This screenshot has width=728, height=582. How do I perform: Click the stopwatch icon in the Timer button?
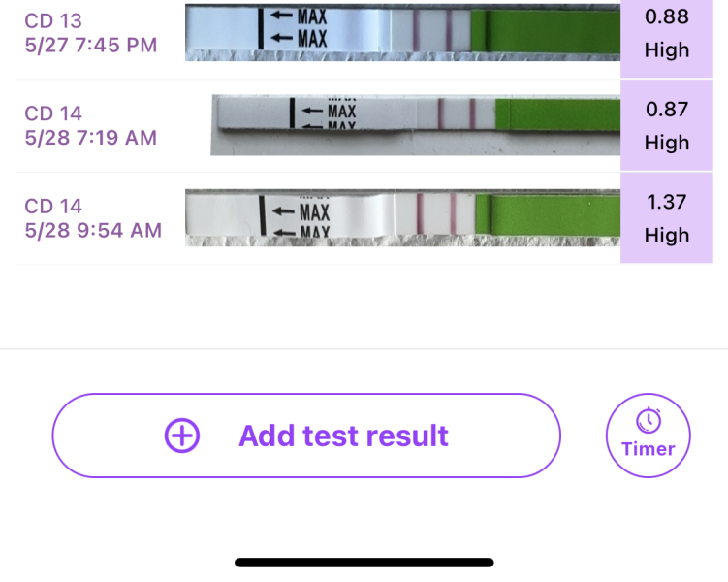649,421
